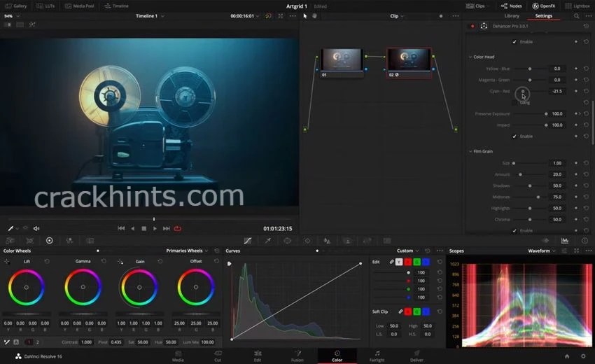Viewport: 595px width, 364px height.
Task: Reset the Gamma color wheel
Action: click(x=104, y=261)
